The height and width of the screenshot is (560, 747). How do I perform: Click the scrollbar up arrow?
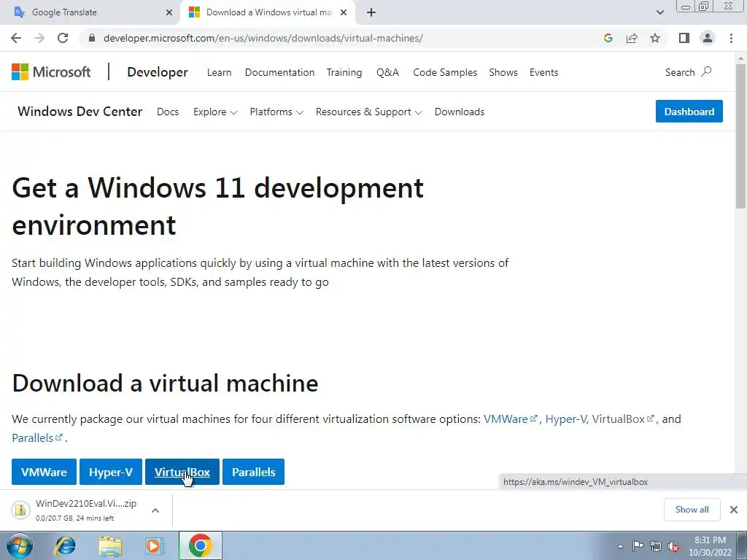tap(741, 58)
